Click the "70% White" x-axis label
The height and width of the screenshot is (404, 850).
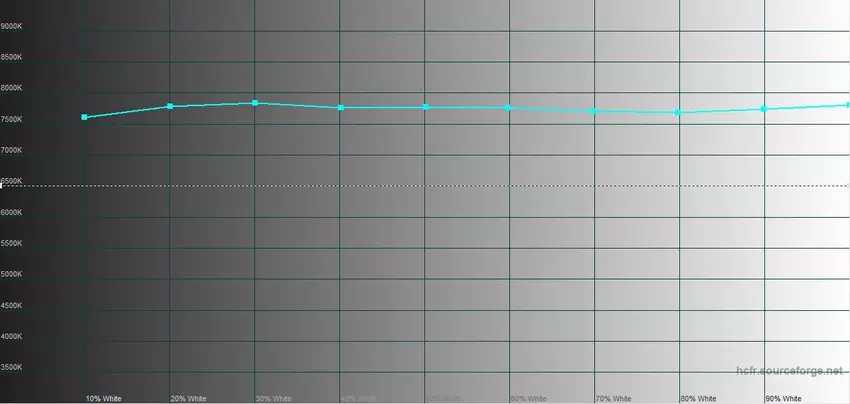click(613, 398)
